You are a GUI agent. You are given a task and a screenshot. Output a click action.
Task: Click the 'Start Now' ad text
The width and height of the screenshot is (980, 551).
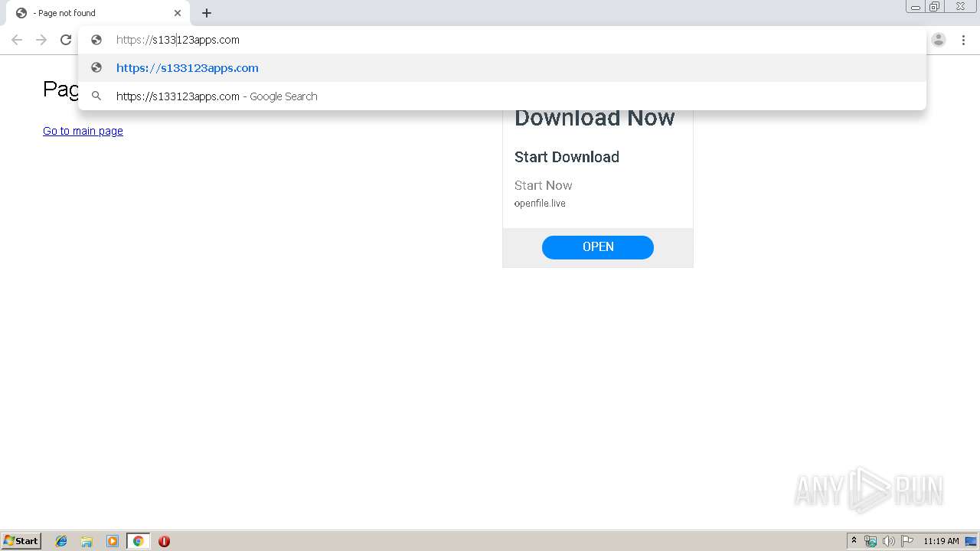(x=543, y=185)
